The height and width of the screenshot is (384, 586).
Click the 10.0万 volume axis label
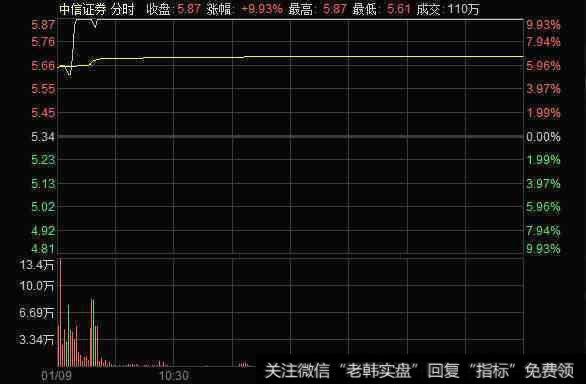point(37,286)
